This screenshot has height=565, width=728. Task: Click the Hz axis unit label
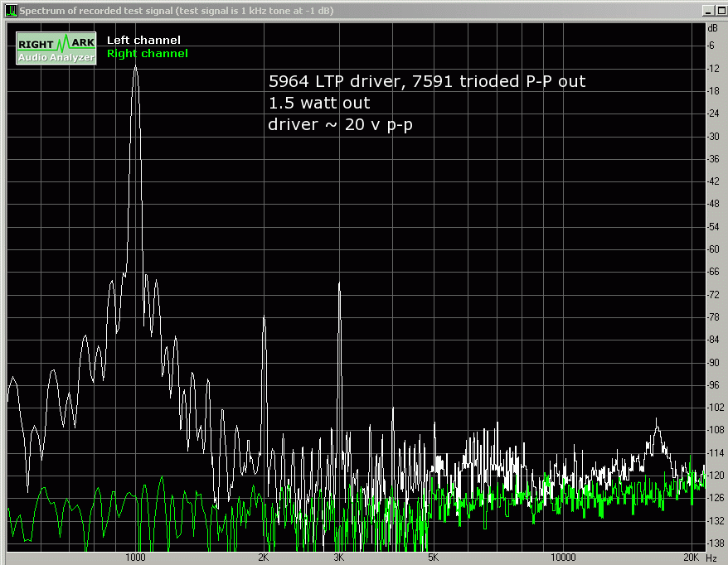coord(711,558)
